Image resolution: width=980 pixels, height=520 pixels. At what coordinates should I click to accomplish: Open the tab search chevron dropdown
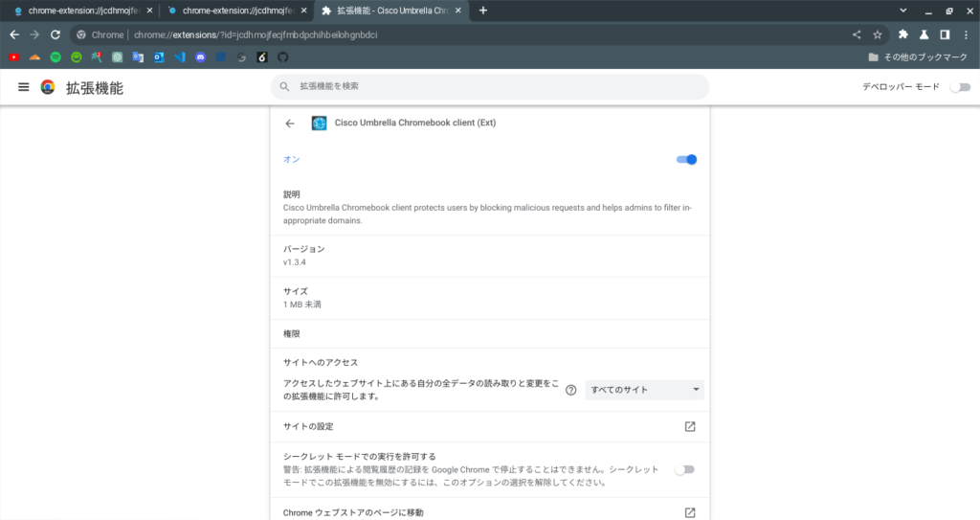[904, 11]
